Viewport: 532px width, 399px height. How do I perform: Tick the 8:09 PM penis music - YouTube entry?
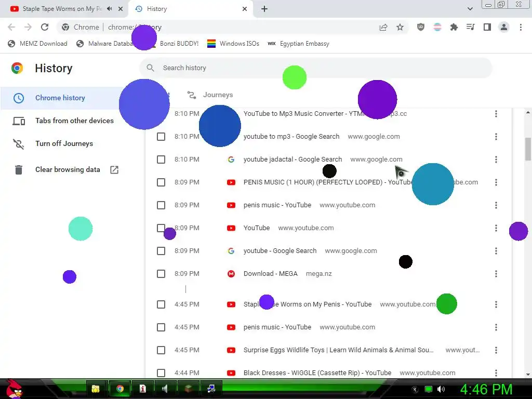(x=161, y=205)
